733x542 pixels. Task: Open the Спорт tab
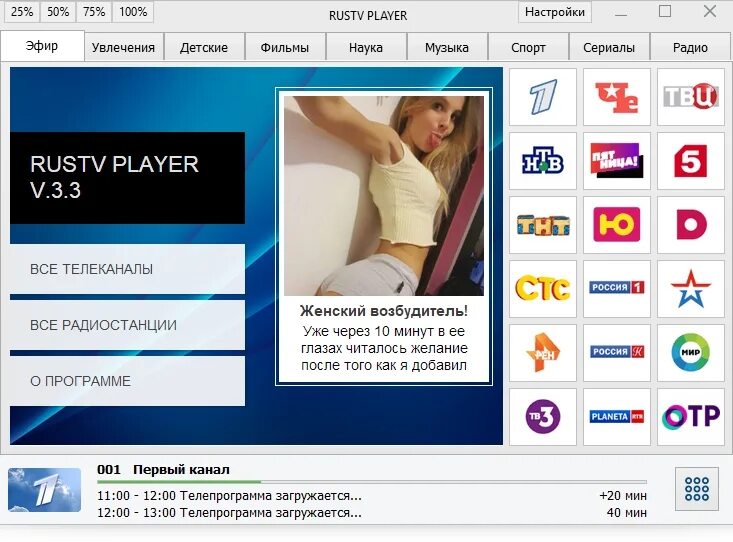pyautogui.click(x=528, y=47)
